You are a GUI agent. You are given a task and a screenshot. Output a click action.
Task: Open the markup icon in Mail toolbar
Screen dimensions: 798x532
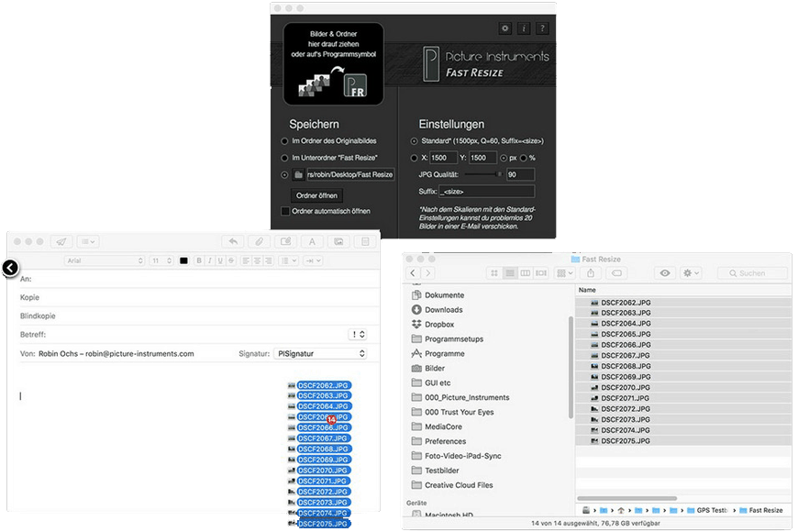[x=286, y=241]
